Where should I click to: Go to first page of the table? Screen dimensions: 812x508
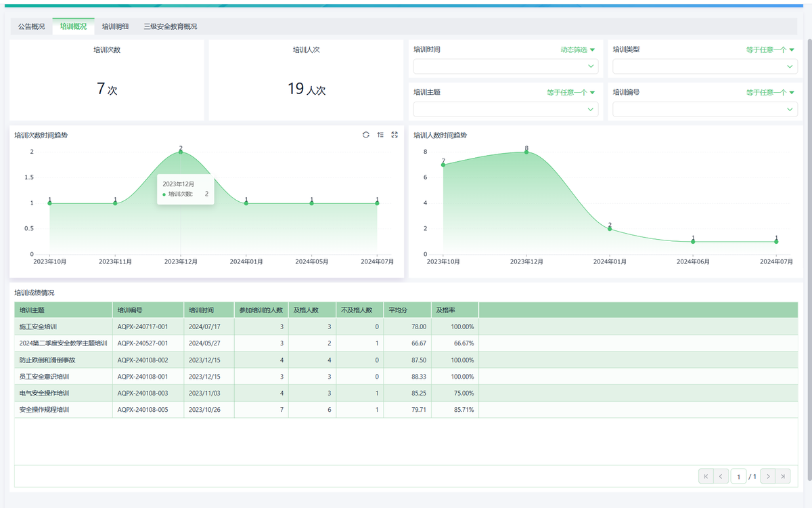pyautogui.click(x=706, y=477)
